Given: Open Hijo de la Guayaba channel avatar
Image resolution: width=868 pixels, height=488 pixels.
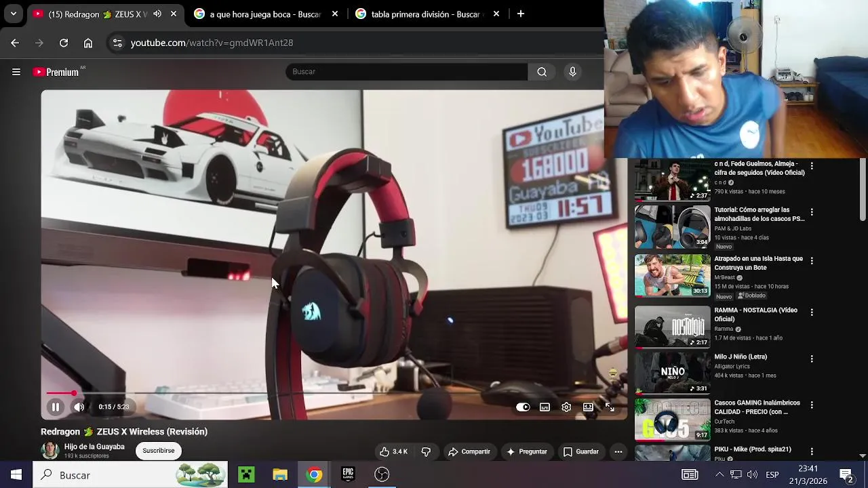Looking at the screenshot, I should click(50, 451).
